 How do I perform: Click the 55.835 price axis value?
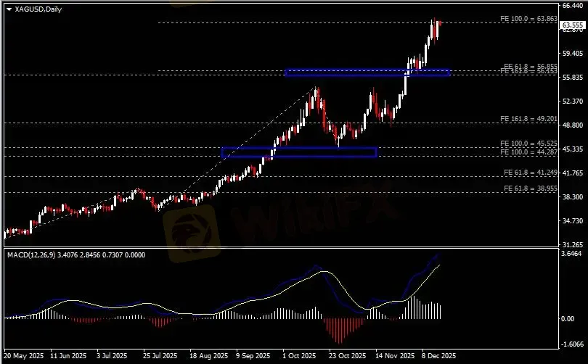pos(573,77)
